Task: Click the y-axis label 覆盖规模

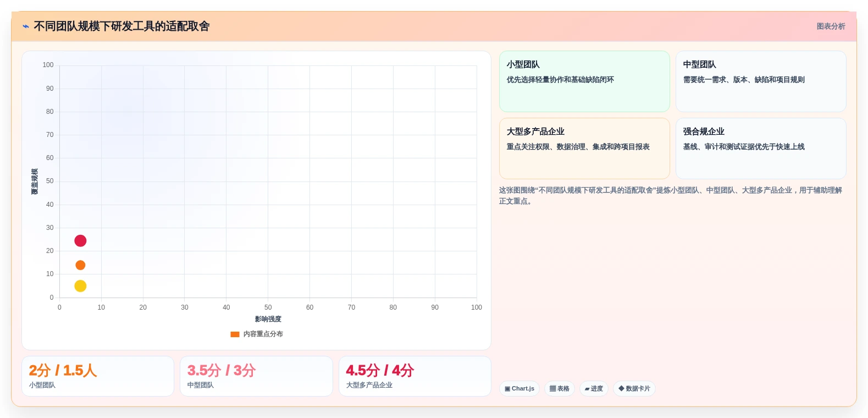Action: (35, 182)
